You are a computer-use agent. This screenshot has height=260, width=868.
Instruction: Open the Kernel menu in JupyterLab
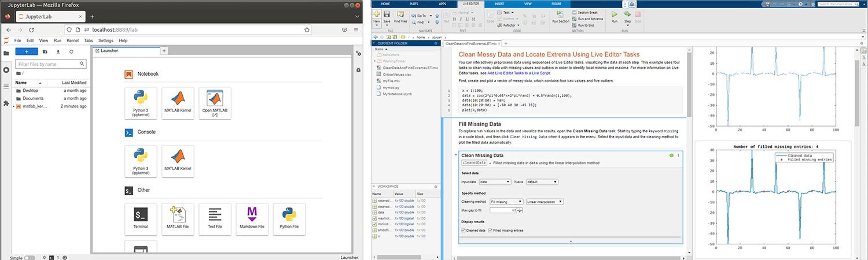72,40
